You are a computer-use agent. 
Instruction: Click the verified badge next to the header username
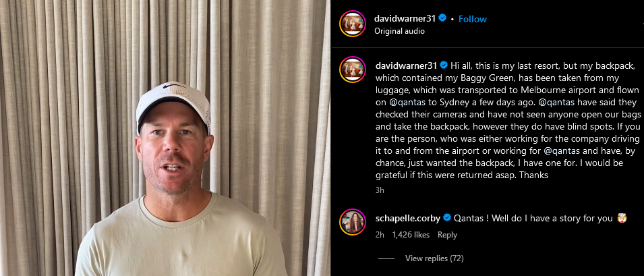442,18
